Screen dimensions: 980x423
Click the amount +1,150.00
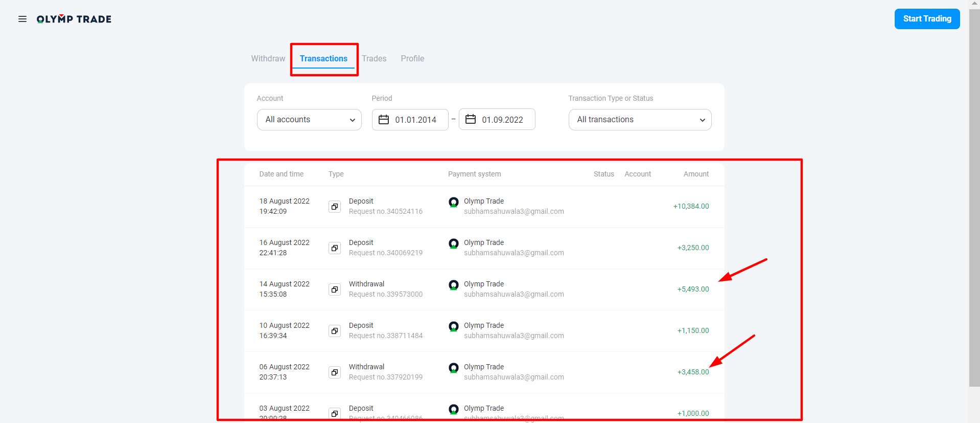point(693,330)
